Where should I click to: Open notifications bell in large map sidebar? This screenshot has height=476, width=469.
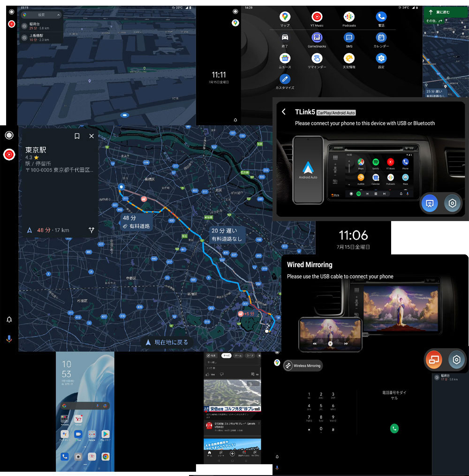tap(9, 319)
